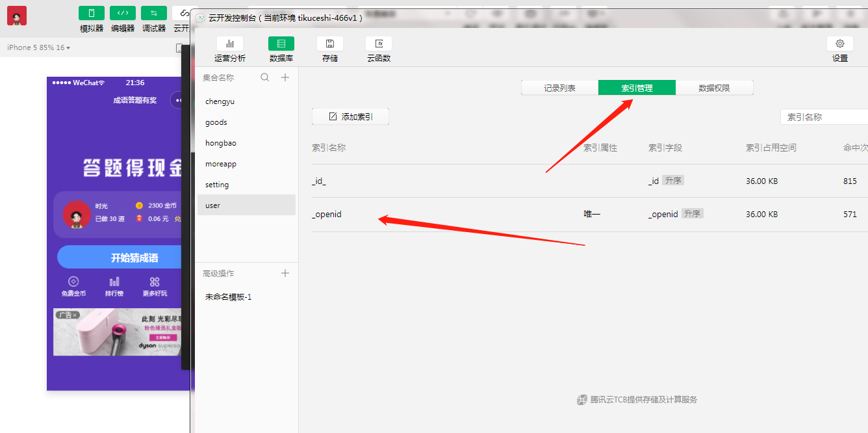This screenshot has height=433, width=868.
Task: Tap 排行榜 ranking icon in simulator
Action: tap(114, 282)
